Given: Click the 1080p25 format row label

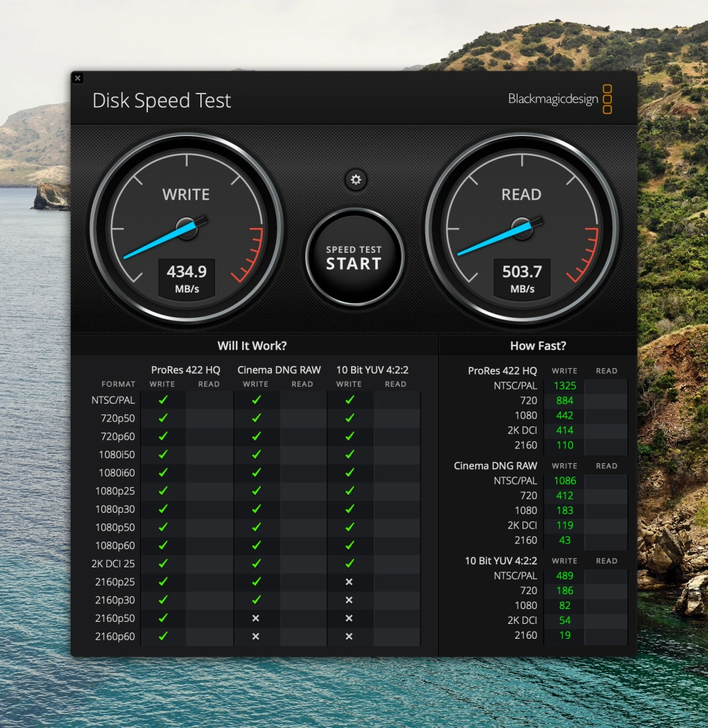Looking at the screenshot, I should pos(115,491).
